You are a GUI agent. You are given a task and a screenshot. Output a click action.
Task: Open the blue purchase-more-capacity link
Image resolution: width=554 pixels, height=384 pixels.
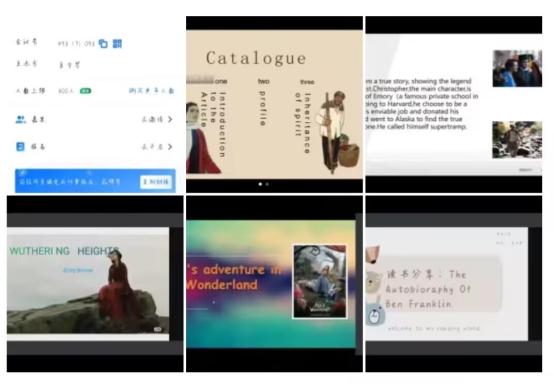click(151, 91)
